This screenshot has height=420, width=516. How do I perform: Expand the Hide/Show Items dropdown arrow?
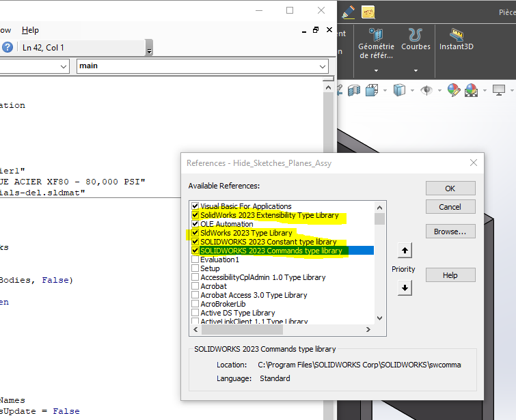[439, 90]
